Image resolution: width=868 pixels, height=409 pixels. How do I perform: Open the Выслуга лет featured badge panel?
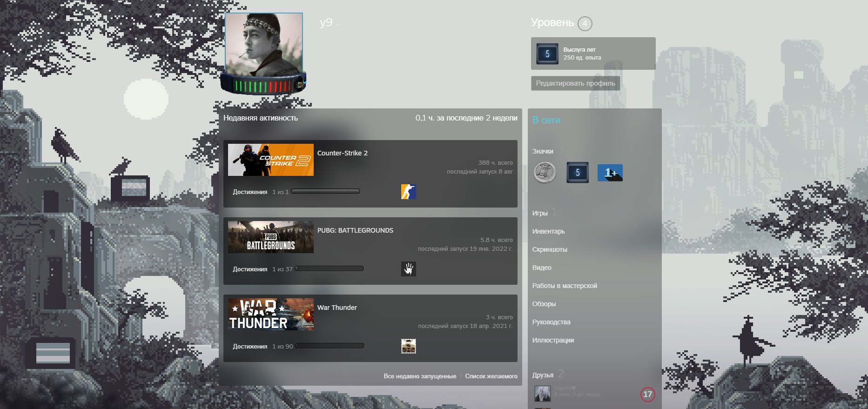(592, 54)
